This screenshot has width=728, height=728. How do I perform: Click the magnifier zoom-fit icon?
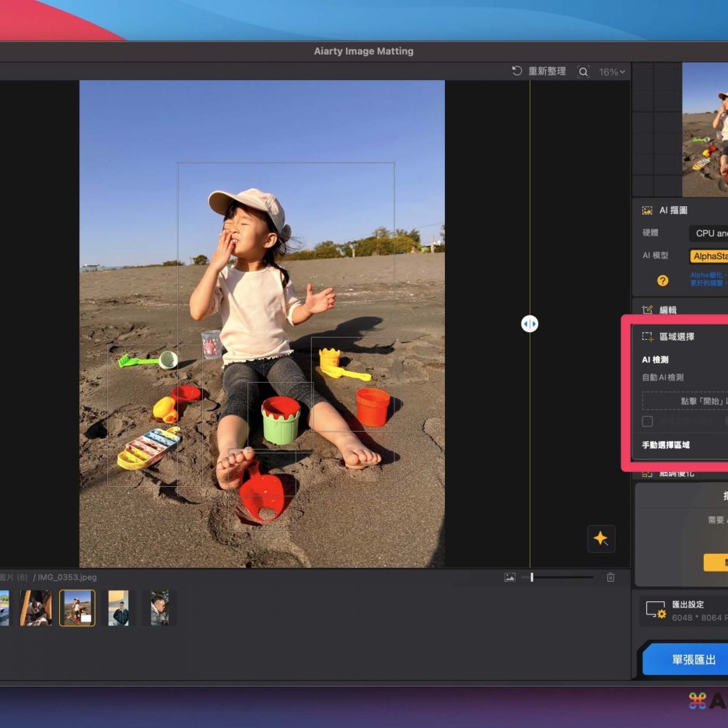tap(583, 72)
